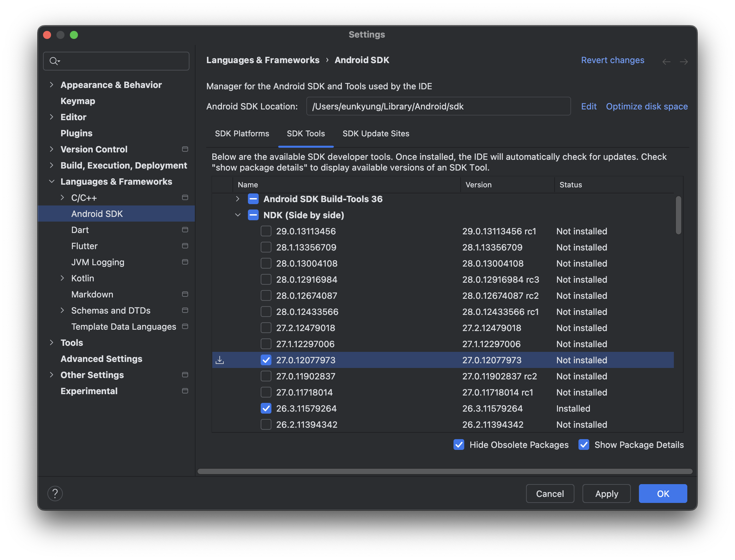735x560 pixels.
Task: Click the back navigation arrow icon
Action: (x=666, y=62)
